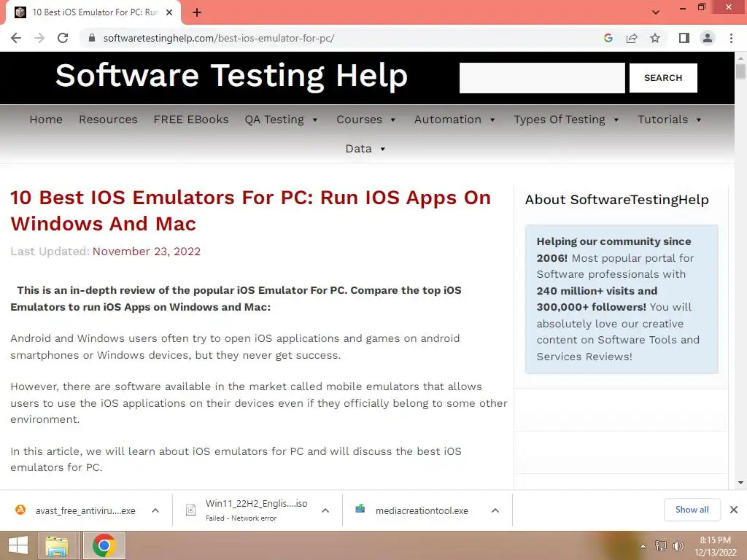Share this page using share icon
747x560 pixels.
(632, 38)
